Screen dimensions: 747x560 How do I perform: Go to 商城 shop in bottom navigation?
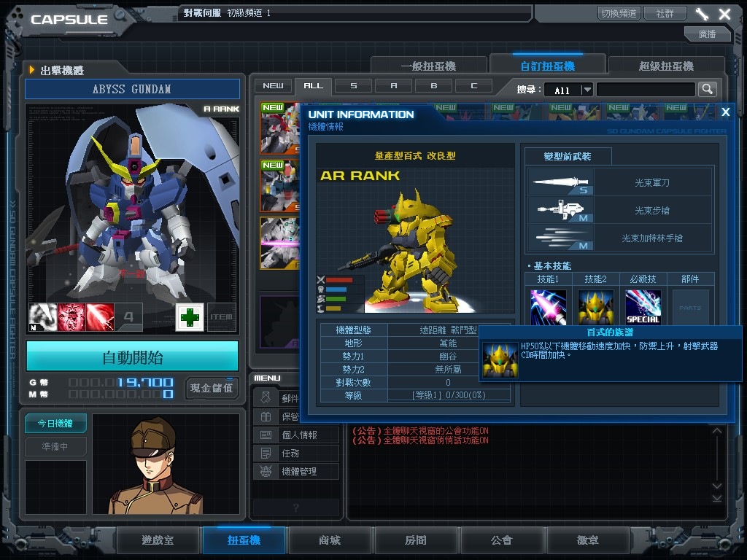330,540
